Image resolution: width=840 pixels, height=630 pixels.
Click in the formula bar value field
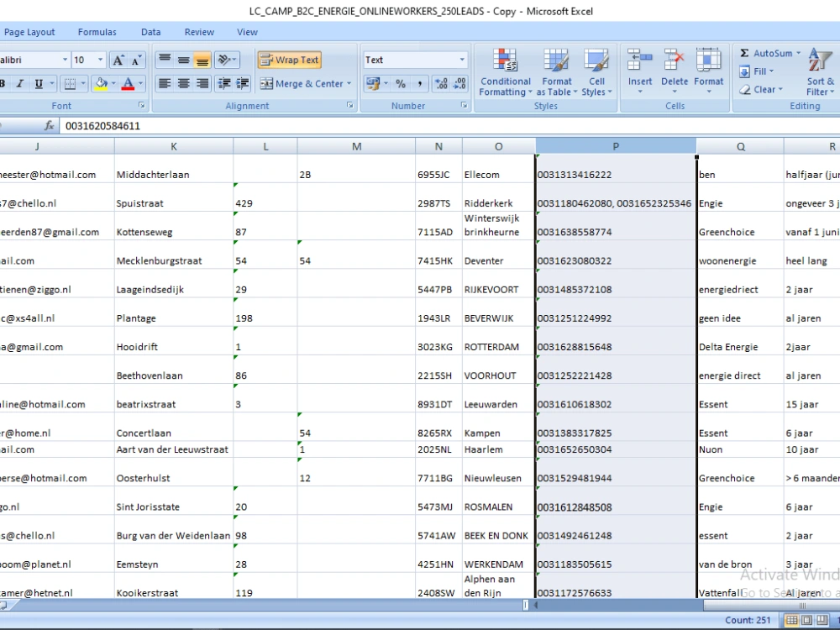(450, 126)
